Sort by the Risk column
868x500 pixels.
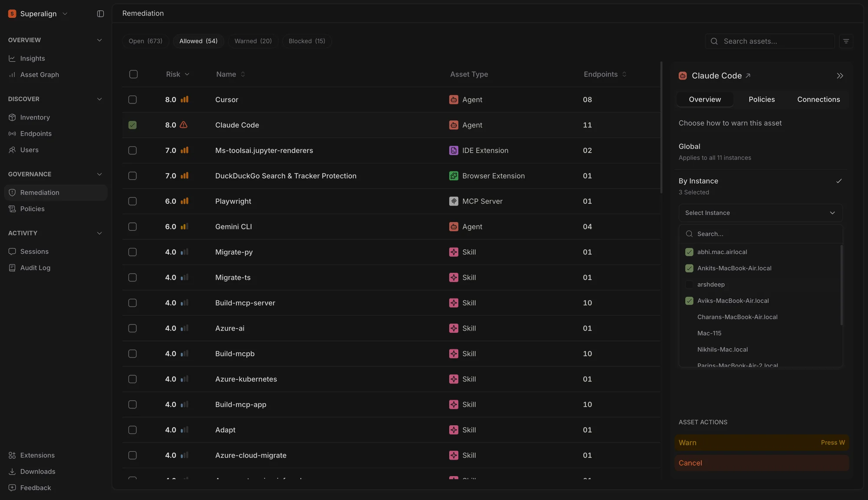178,74
